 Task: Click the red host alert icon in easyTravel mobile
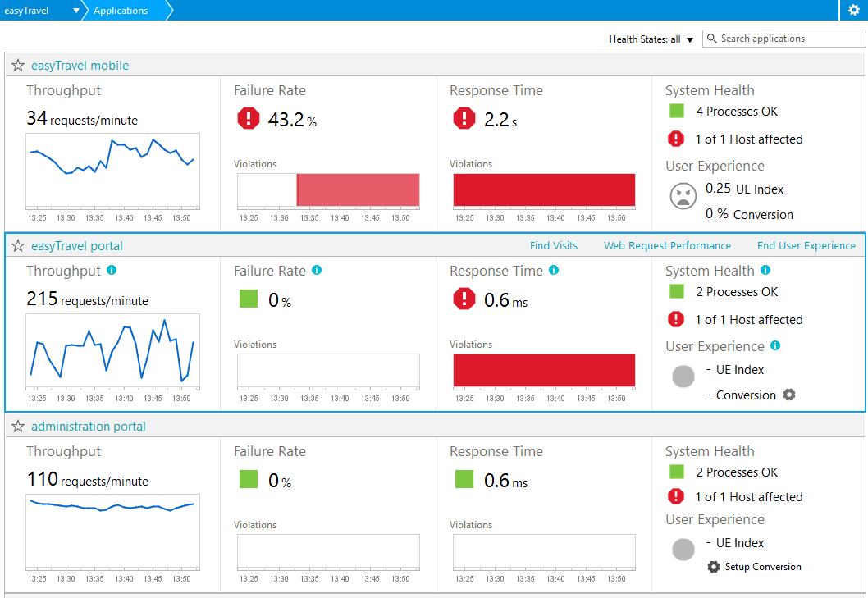pos(676,139)
